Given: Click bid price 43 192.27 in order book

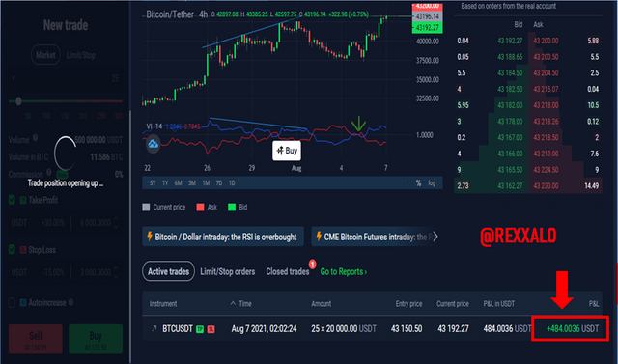Looking at the screenshot, I should tap(510, 41).
